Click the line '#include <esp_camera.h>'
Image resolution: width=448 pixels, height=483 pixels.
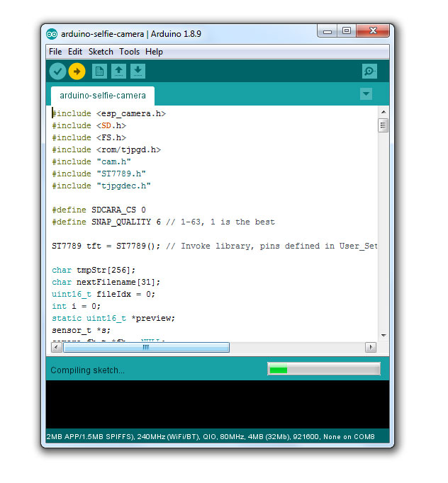coord(109,113)
